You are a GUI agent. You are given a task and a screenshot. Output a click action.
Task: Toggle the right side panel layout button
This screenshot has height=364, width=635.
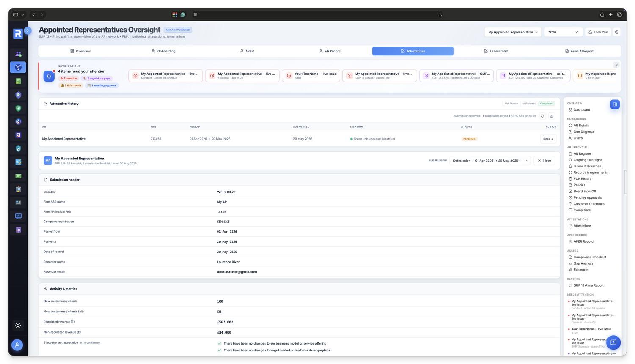(615, 104)
